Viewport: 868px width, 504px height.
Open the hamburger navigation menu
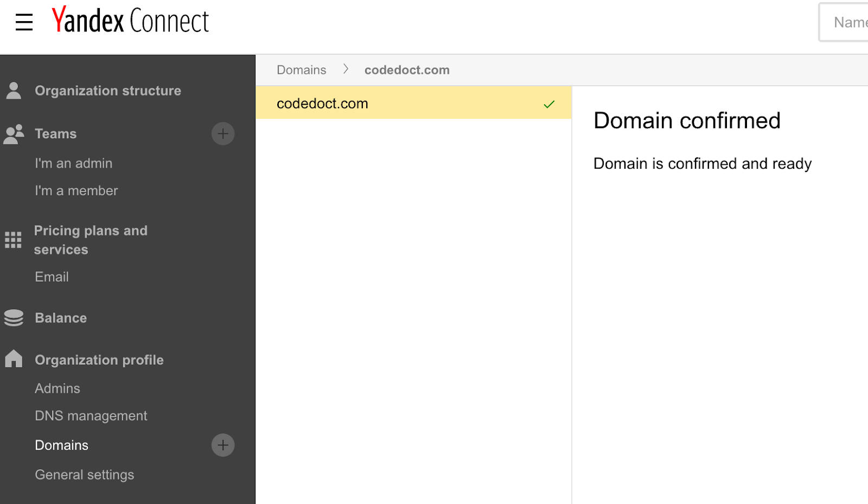(x=23, y=22)
